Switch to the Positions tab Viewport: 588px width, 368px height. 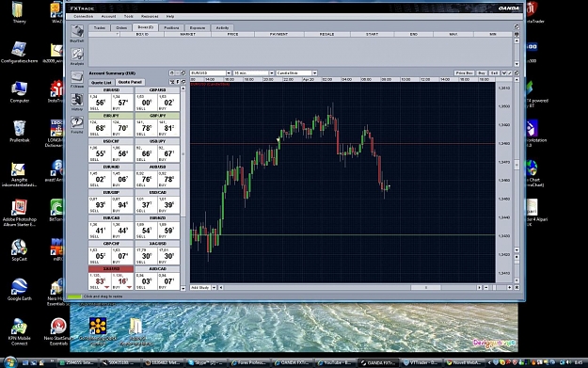171,27
